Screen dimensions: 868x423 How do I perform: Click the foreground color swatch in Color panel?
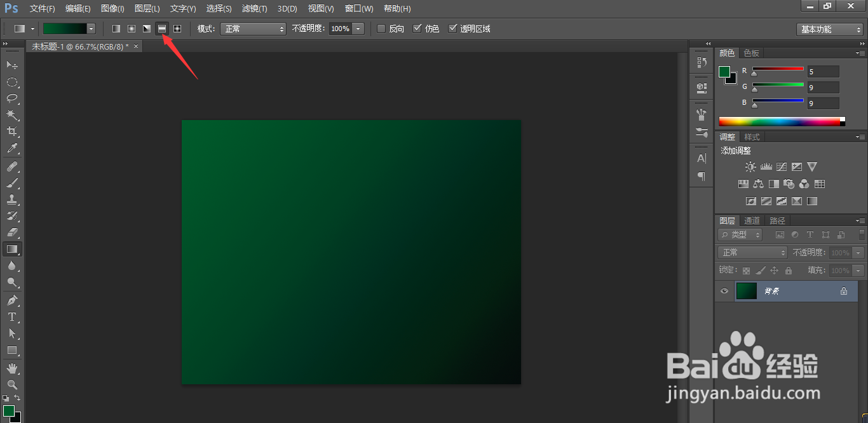(724, 71)
